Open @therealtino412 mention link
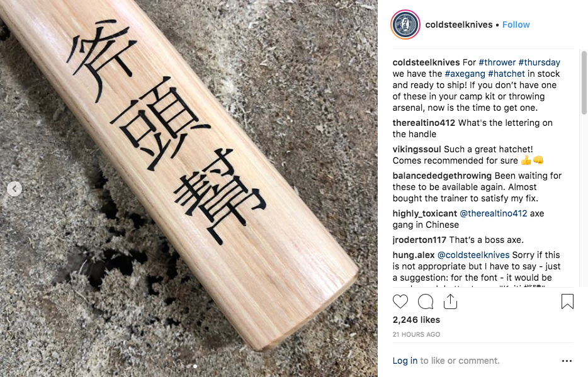The width and height of the screenshot is (588, 377). [x=494, y=213]
